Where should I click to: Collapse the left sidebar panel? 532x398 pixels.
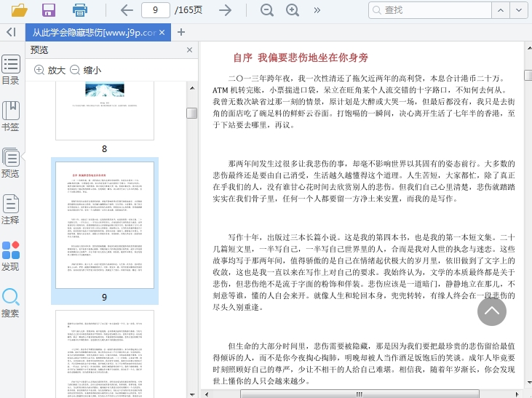point(11,32)
